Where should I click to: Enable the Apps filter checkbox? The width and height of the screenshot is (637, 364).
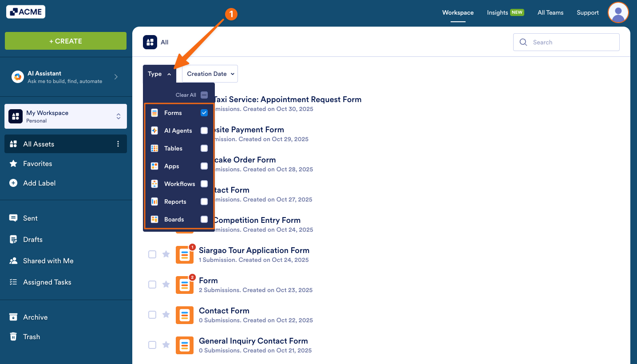(x=204, y=166)
